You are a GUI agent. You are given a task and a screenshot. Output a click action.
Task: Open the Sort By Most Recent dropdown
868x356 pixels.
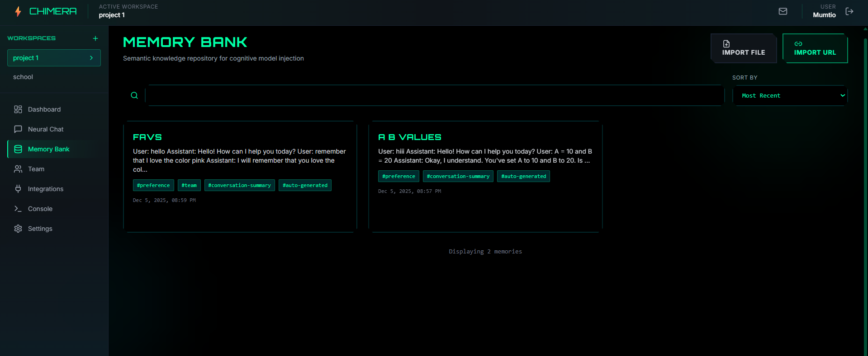pyautogui.click(x=790, y=95)
